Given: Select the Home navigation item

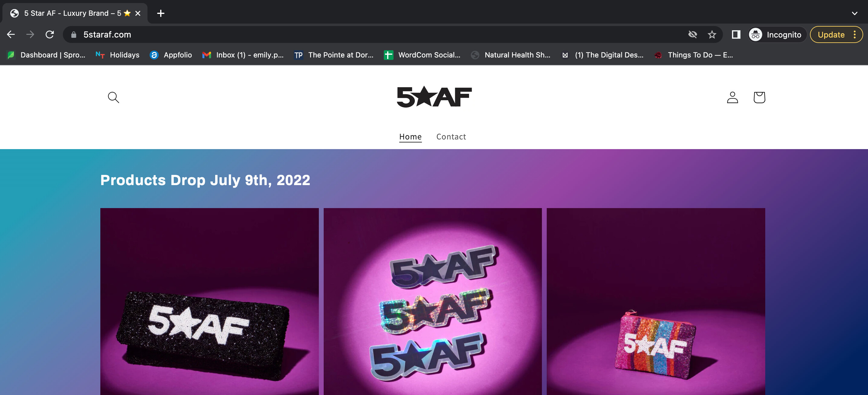Looking at the screenshot, I should (x=410, y=137).
